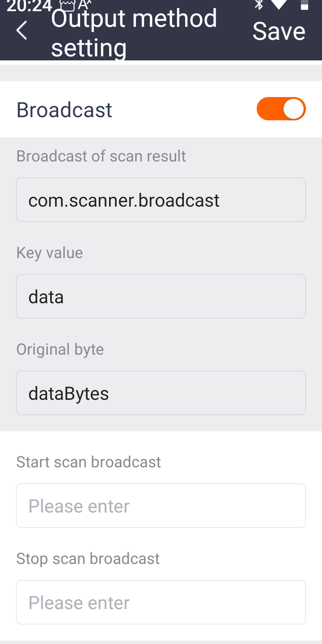
Task: Turn off the Broadcast switch
Action: 281,109
